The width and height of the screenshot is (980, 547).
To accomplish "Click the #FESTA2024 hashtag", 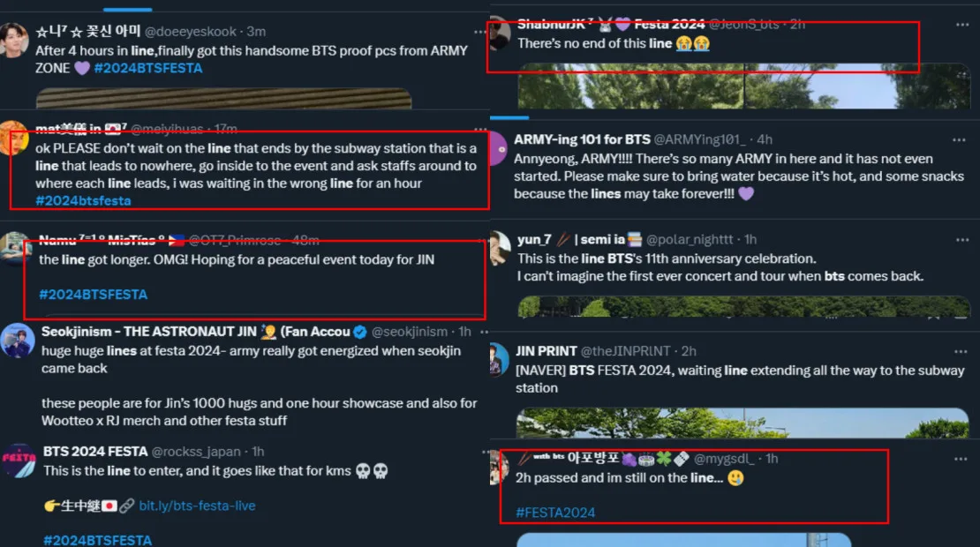I will coord(555,513).
